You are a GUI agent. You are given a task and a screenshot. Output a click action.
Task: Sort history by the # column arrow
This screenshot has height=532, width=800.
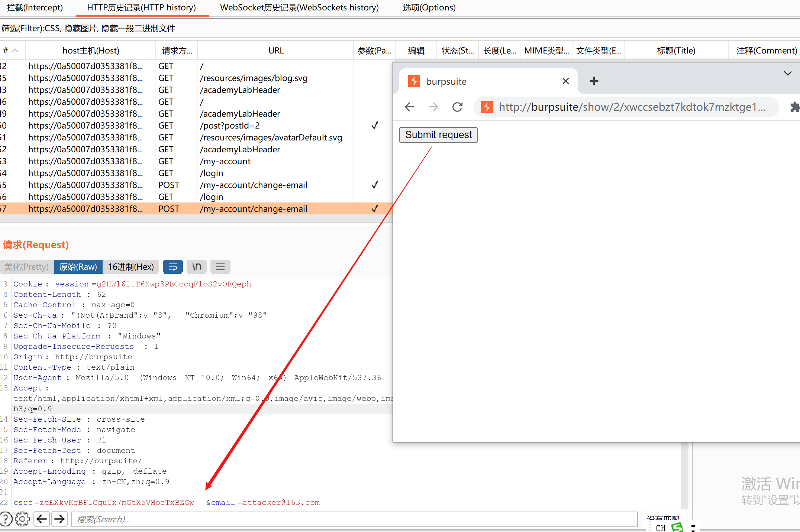[15, 51]
